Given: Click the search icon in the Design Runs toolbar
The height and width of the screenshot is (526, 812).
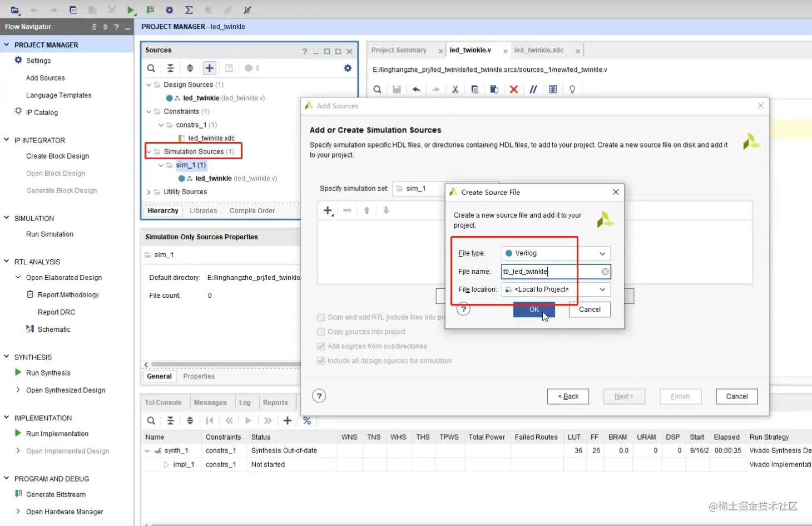Looking at the screenshot, I should 151,421.
